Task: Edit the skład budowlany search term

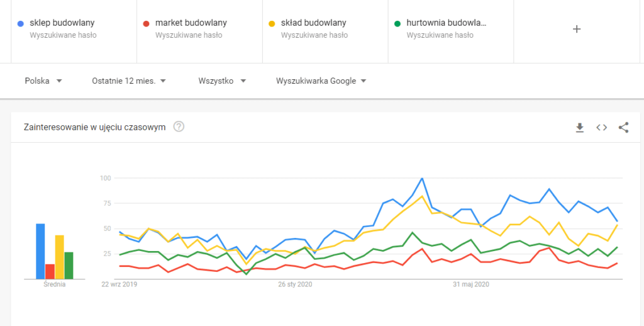Action: pyautogui.click(x=314, y=23)
